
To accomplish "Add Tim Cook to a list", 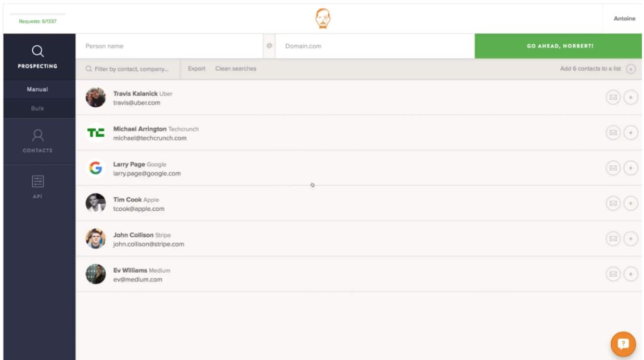I will 630,203.
